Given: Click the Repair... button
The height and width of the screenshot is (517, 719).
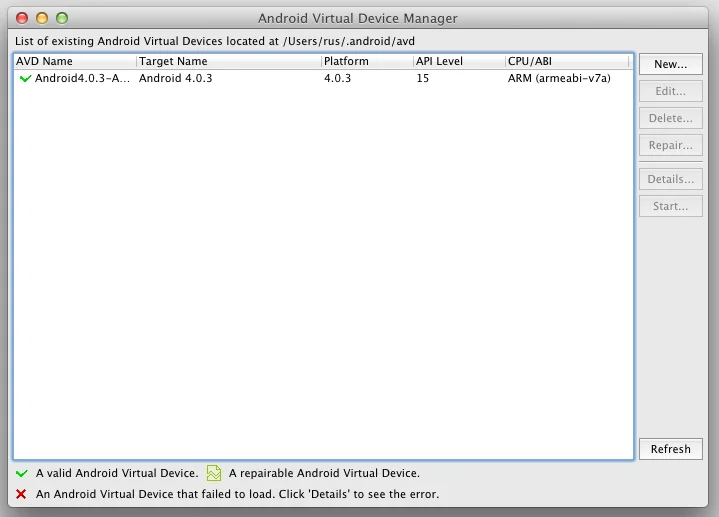Looking at the screenshot, I should (670, 145).
